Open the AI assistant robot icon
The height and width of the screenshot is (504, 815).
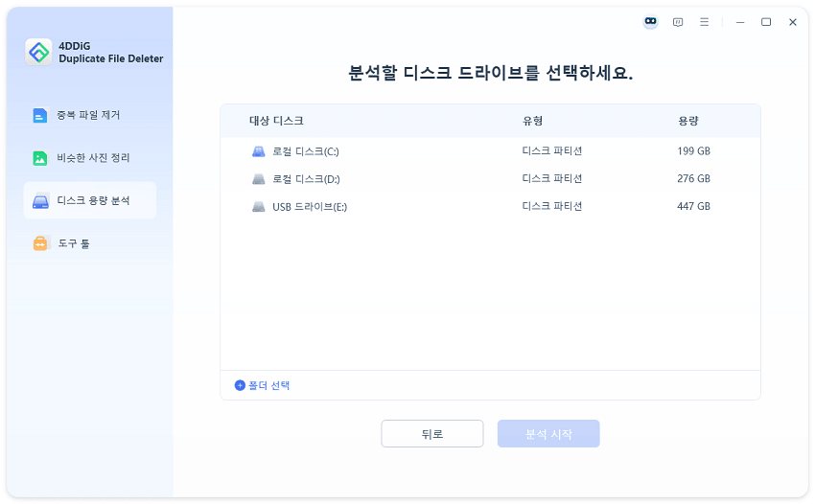coord(651,22)
